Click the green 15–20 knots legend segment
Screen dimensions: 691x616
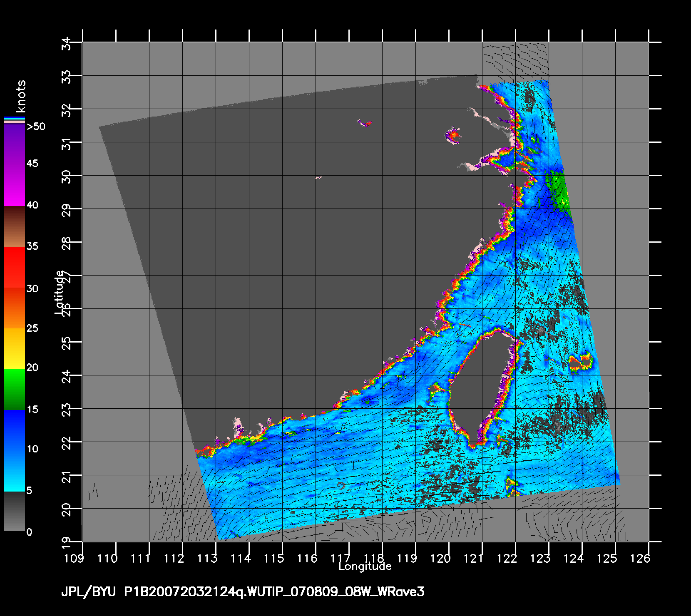click(14, 389)
